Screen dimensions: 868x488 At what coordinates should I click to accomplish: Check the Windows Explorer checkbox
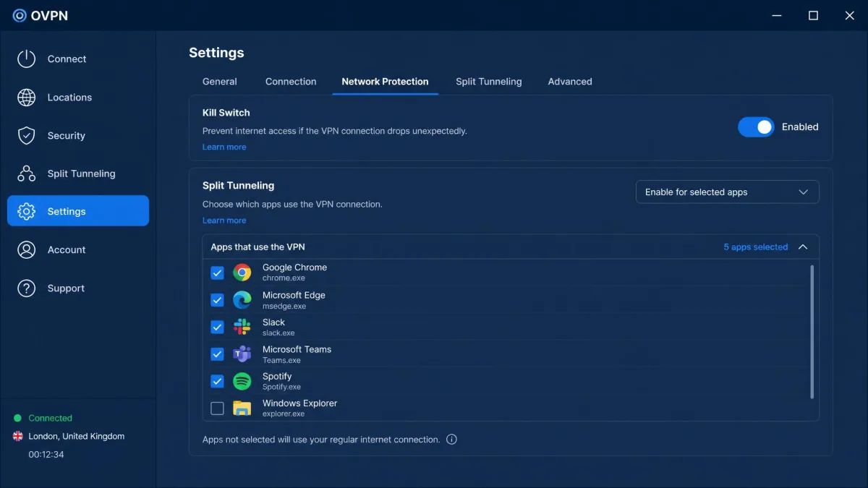[x=217, y=408]
